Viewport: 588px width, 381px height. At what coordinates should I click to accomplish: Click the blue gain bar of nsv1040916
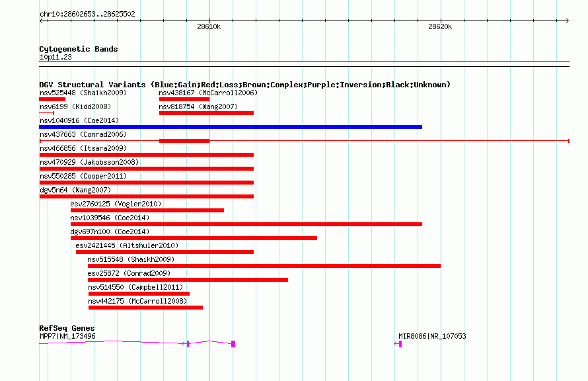click(231, 127)
